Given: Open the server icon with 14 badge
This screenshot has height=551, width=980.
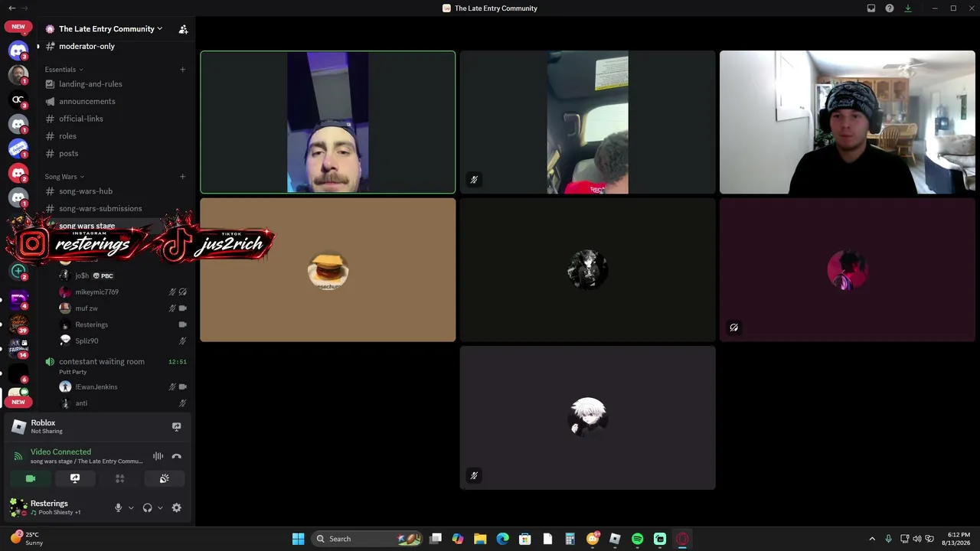Looking at the screenshot, I should (18, 347).
